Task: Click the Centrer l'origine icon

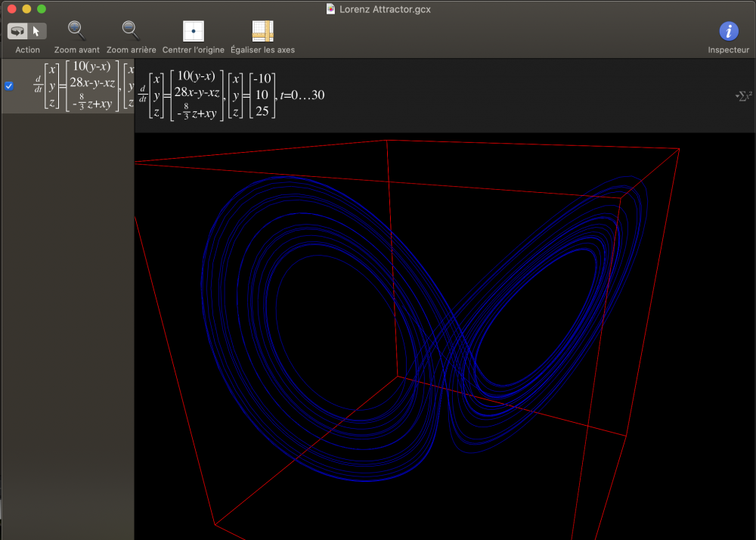Action: coord(194,31)
